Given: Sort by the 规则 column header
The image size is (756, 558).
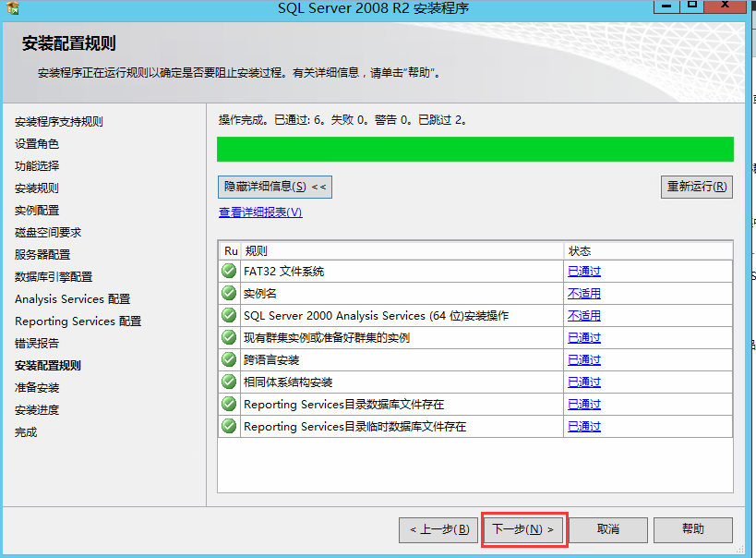Looking at the screenshot, I should [x=402, y=251].
